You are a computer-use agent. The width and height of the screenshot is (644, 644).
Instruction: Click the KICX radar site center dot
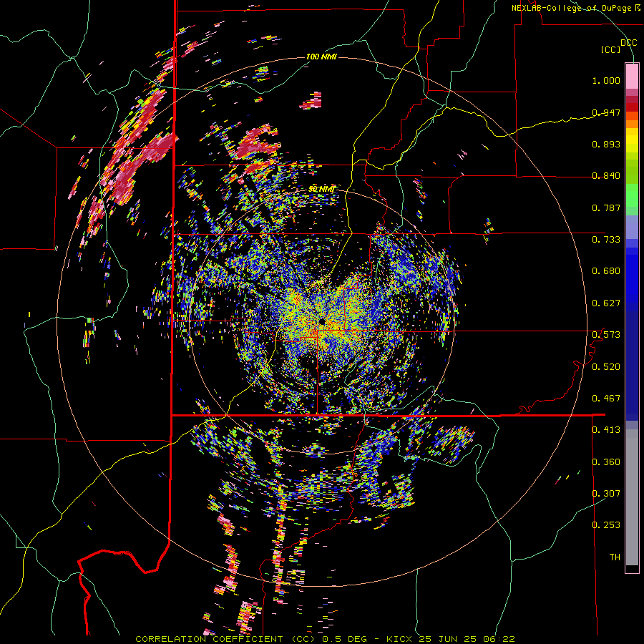321,321
